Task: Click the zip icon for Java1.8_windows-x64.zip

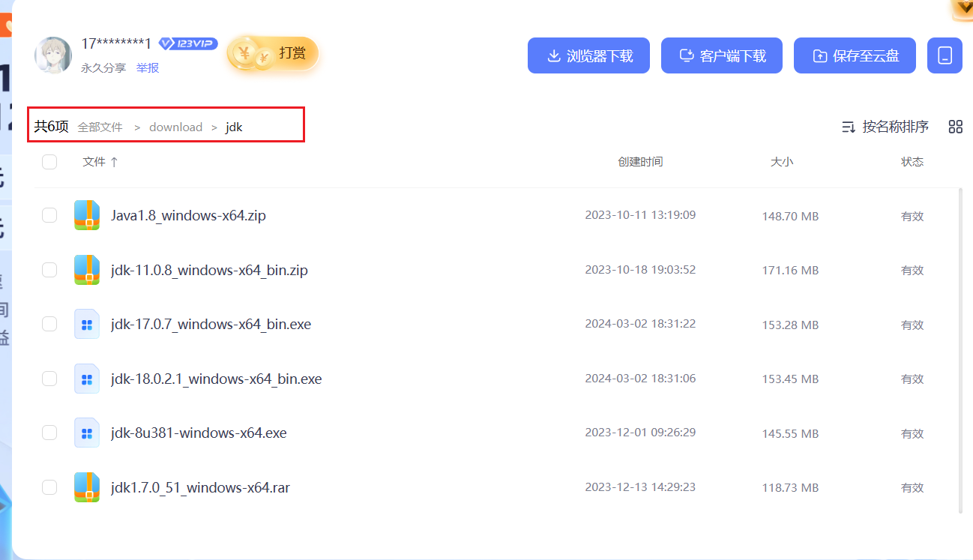Action: 87,215
